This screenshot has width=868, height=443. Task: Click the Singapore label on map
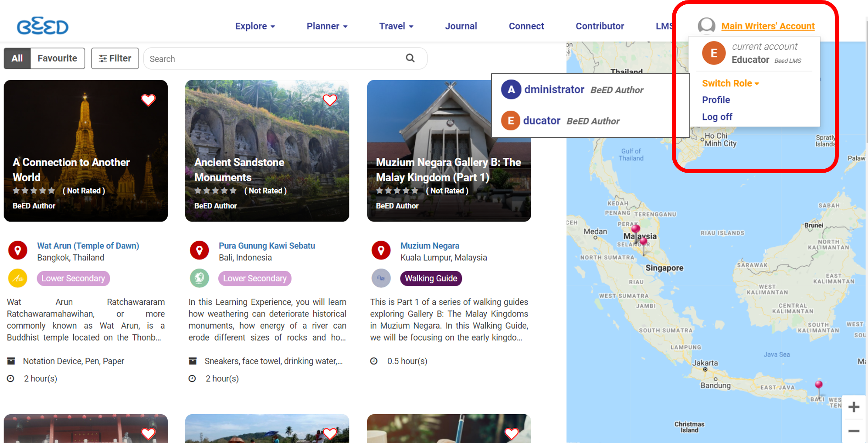point(665,268)
